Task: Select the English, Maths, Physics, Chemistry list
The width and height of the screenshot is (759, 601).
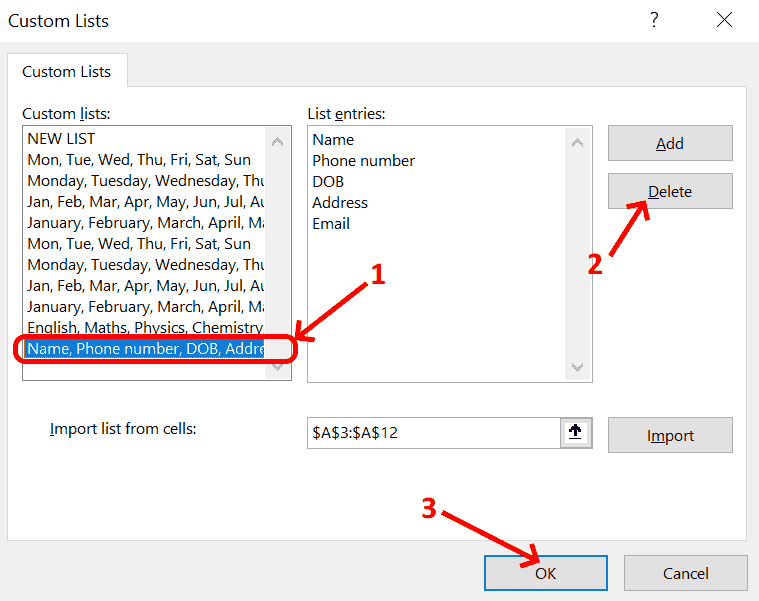Action: pos(144,328)
